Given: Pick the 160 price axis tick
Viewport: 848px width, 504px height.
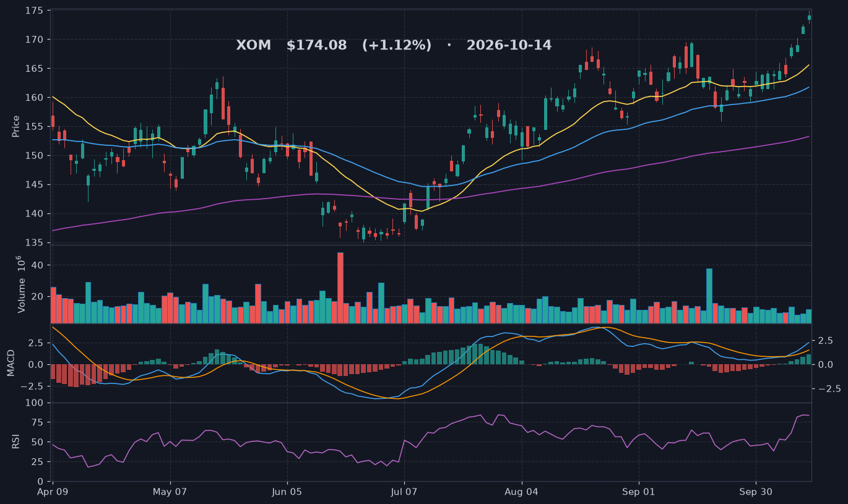Looking at the screenshot, I should click(35, 98).
